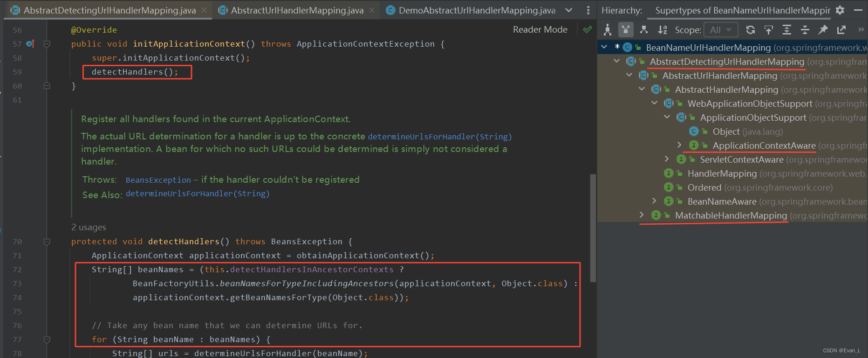Collapse the WebApplicationObjectSupport tree node
Viewport: 868px width, 358px height.
655,103
